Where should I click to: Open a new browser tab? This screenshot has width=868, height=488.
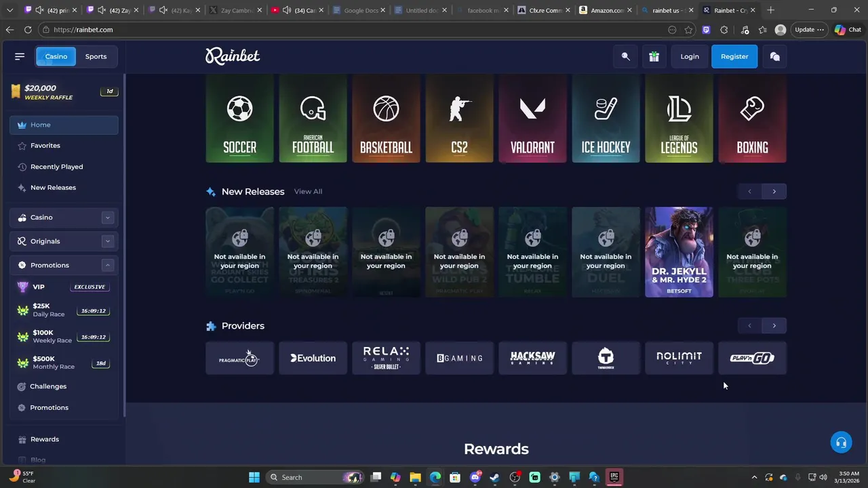coord(770,10)
